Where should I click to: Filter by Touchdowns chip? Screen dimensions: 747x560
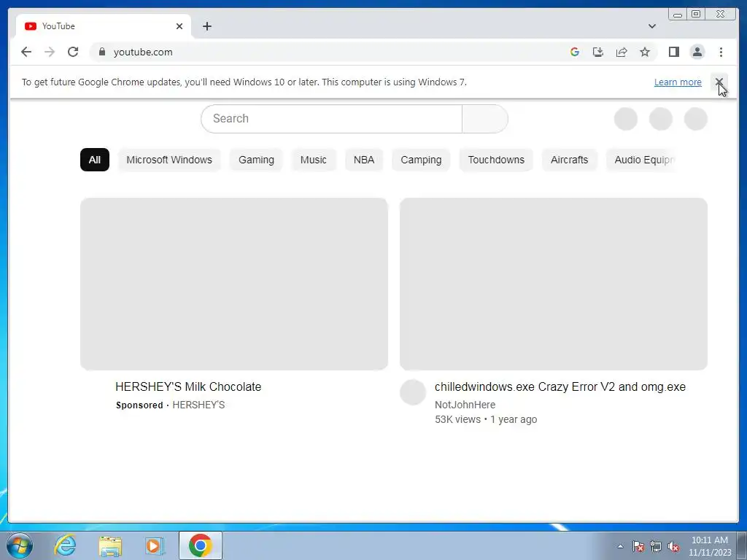pos(496,160)
